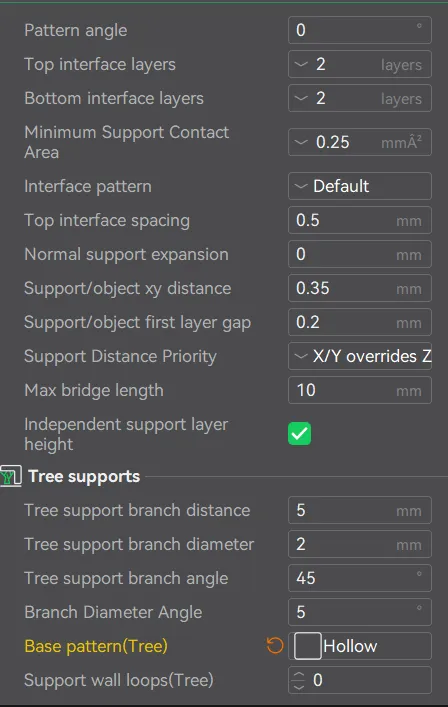Decrease Support wall loops(Tree) with down arrow
The image size is (448, 707).
coord(299,686)
